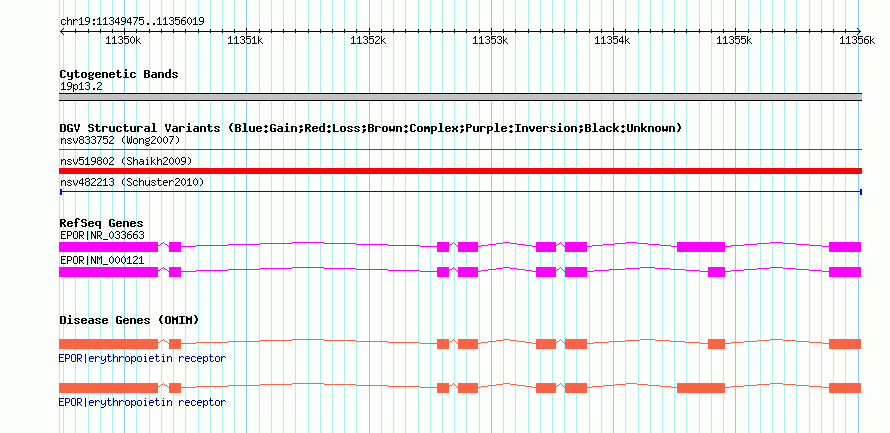Click the long NR_033663 exon before 11355k
The image size is (890, 433).
701,247
